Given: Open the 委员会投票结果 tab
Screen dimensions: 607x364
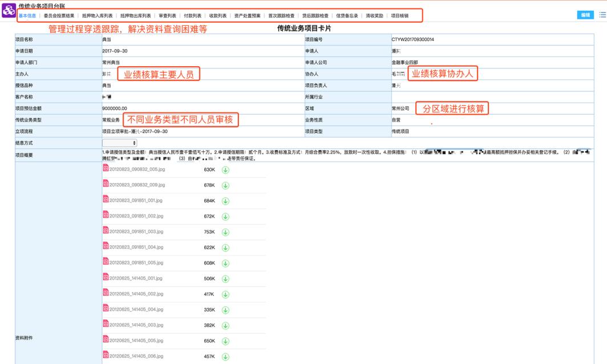Looking at the screenshot, I should coord(59,16).
